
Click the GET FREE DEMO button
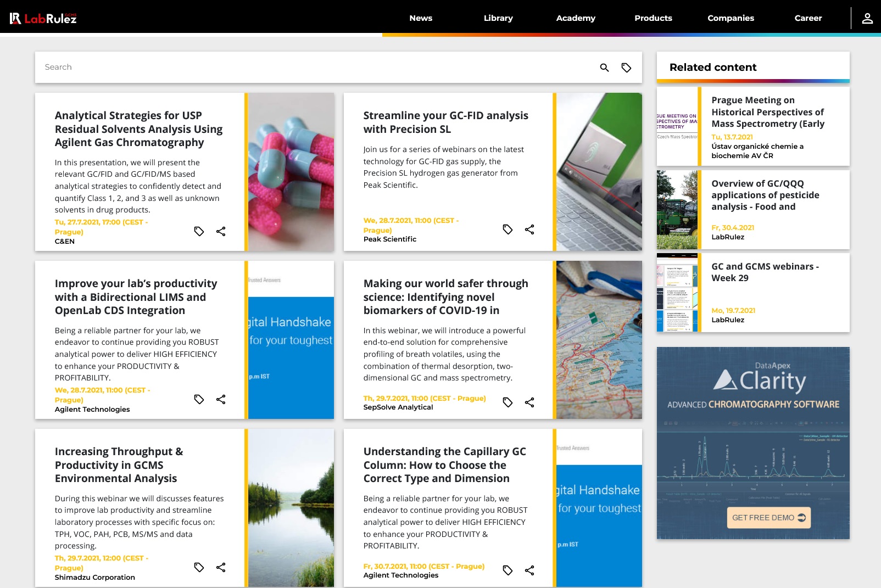point(769,518)
